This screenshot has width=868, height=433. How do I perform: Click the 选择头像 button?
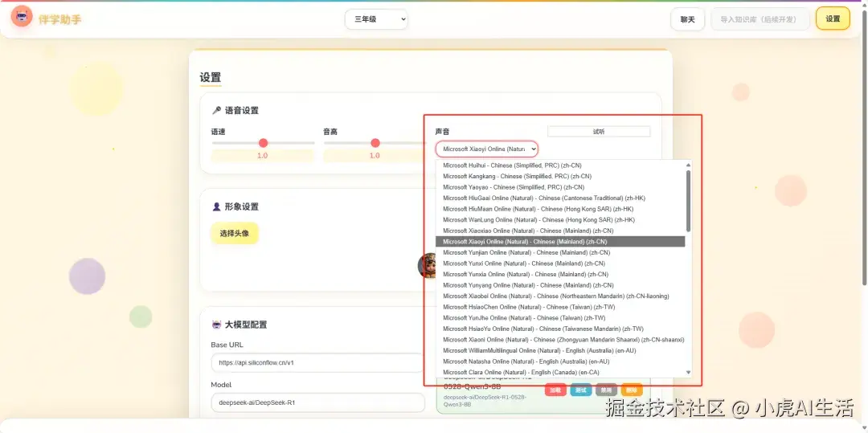pos(234,233)
